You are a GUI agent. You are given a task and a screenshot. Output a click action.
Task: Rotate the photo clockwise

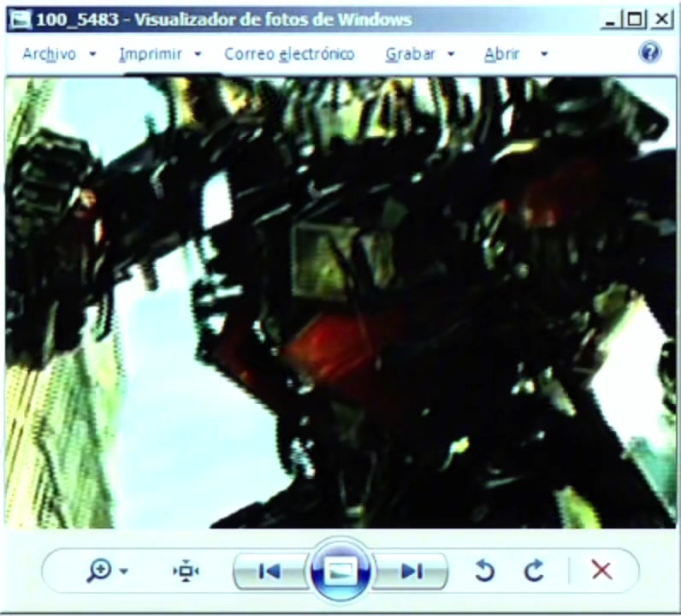point(534,571)
